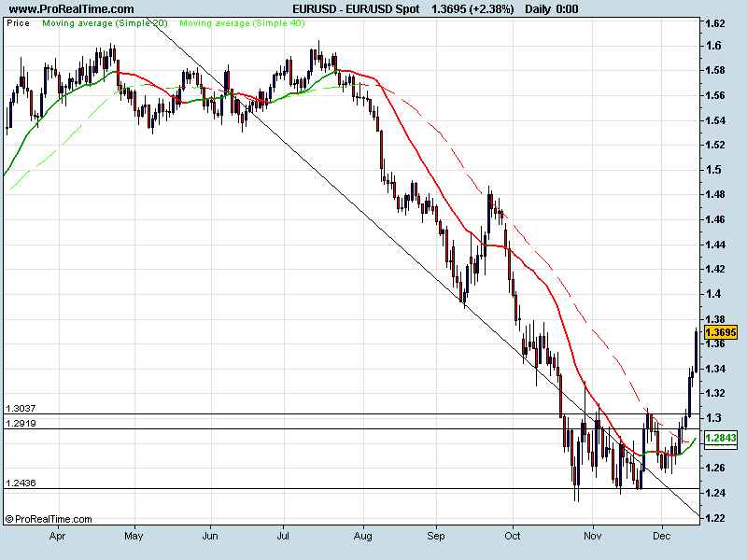
Task: Click the 1.5 value on price axis
Action: click(x=713, y=170)
